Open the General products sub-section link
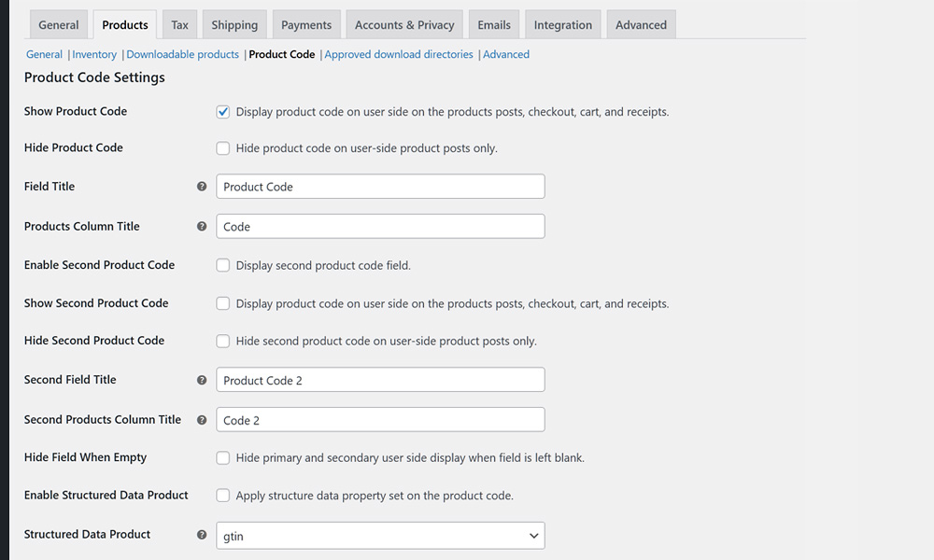934x560 pixels. coord(44,54)
